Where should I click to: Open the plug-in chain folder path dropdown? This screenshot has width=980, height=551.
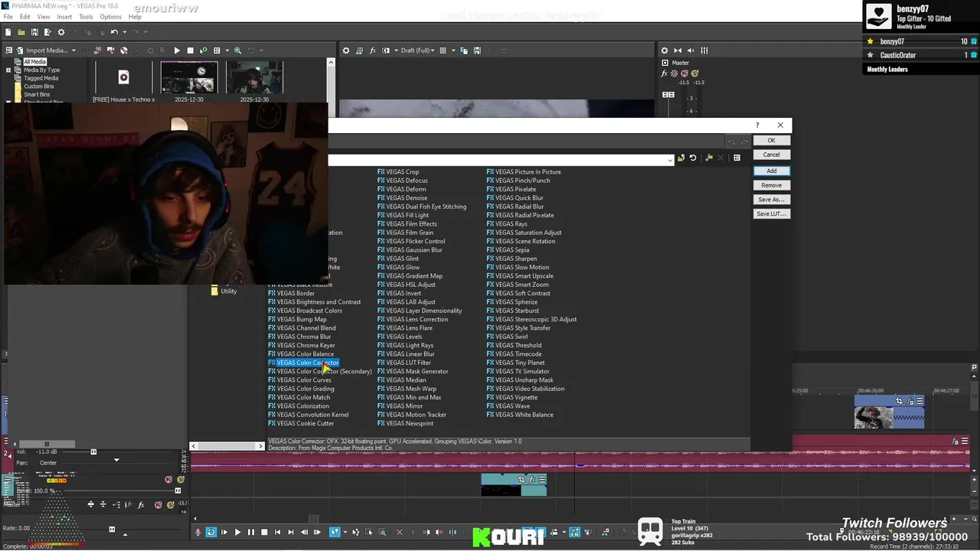pyautogui.click(x=670, y=159)
